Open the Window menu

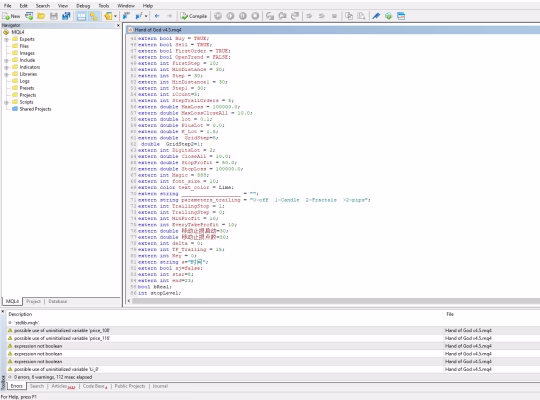[126, 6]
